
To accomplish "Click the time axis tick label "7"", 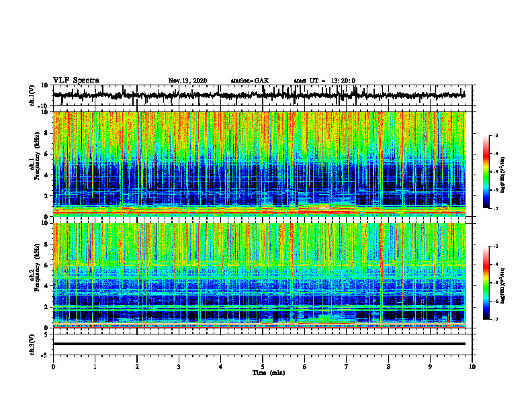I will [x=347, y=367].
